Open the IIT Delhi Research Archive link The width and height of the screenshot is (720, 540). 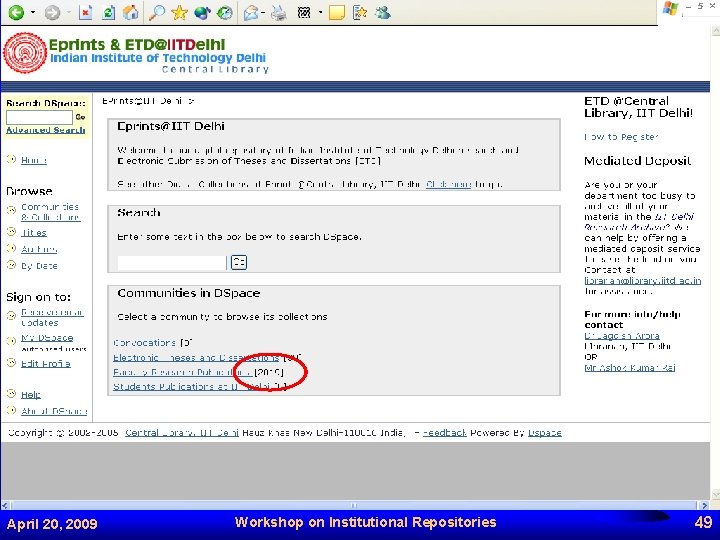[x=639, y=222]
